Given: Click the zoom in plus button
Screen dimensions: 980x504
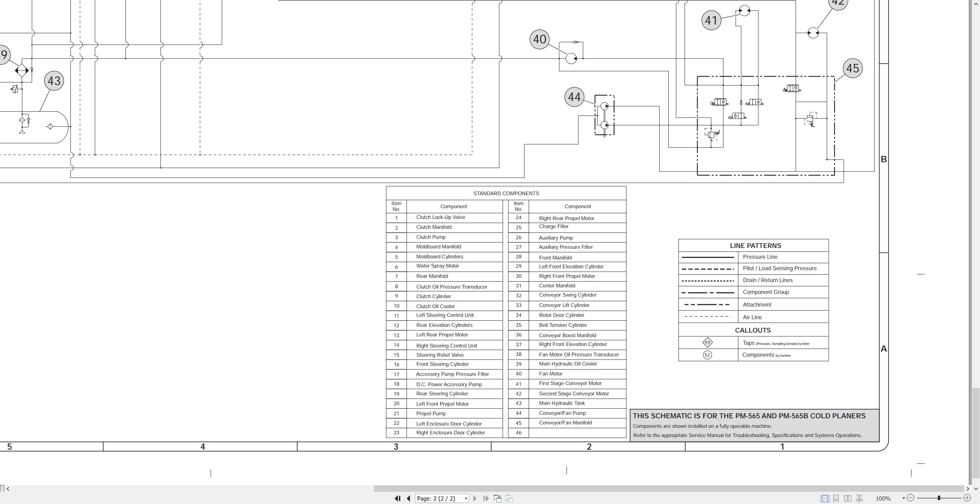Looking at the screenshot, I should coord(967,498).
